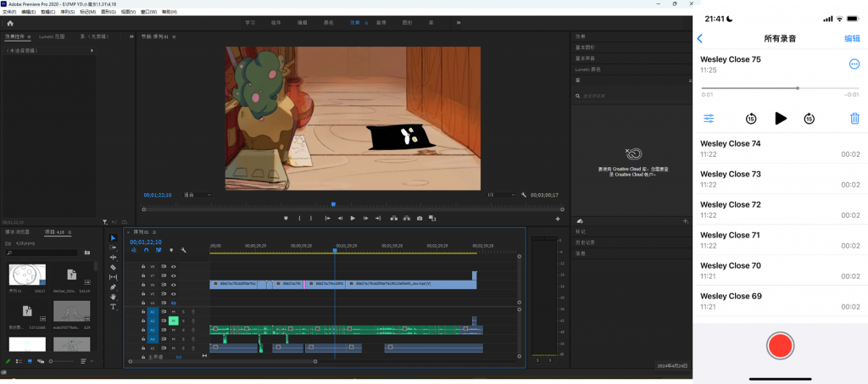Open program monitor settings wrench
This screenshot has width=868, height=384.
[524, 195]
